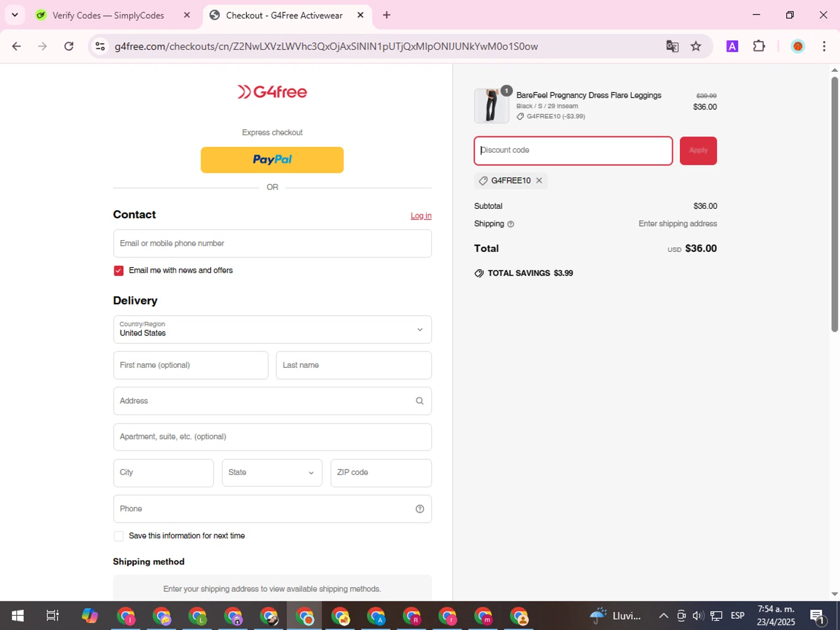Open the Windows Start menu
Screen dimensions: 840x630
coord(17,616)
